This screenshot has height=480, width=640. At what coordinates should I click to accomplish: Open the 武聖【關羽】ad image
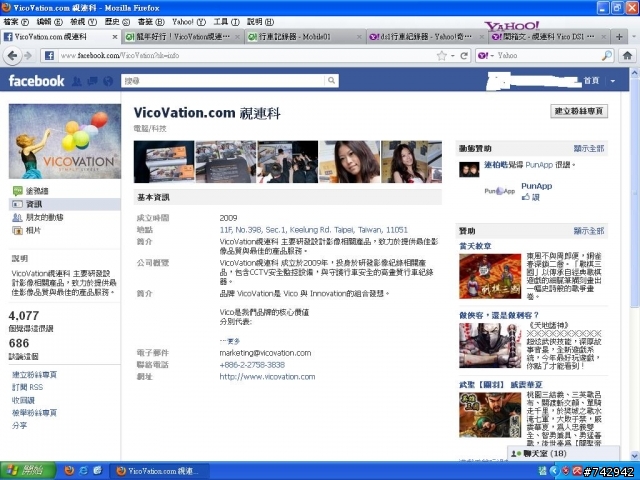click(x=490, y=415)
